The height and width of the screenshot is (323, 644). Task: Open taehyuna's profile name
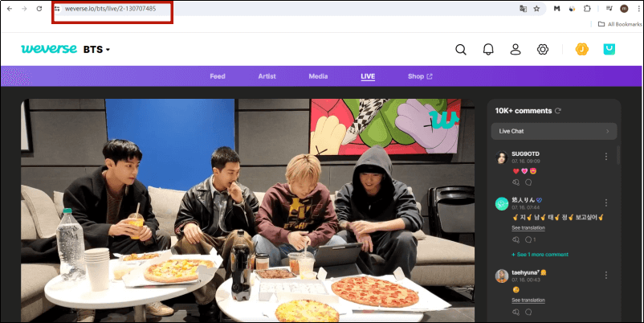[529, 272]
